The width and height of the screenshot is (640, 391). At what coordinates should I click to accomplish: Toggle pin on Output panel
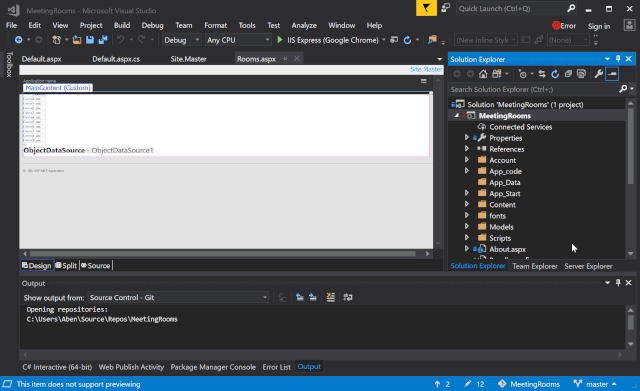tap(618, 283)
